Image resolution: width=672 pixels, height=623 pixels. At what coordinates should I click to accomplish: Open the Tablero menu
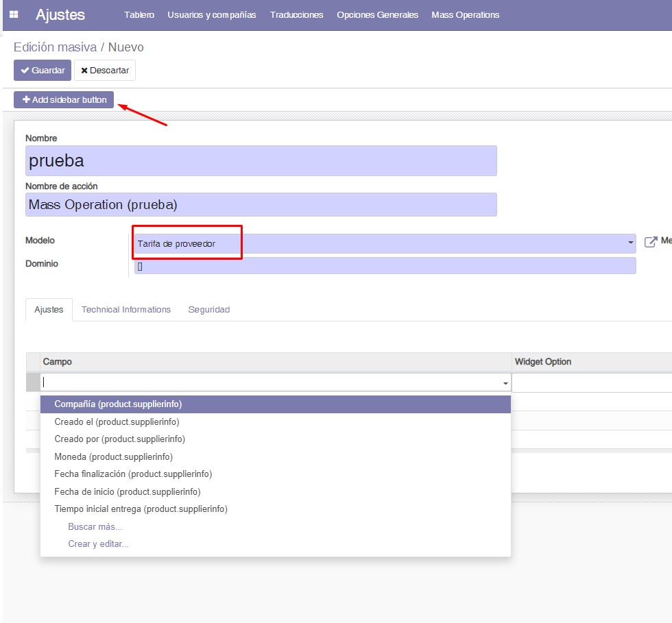(x=139, y=15)
